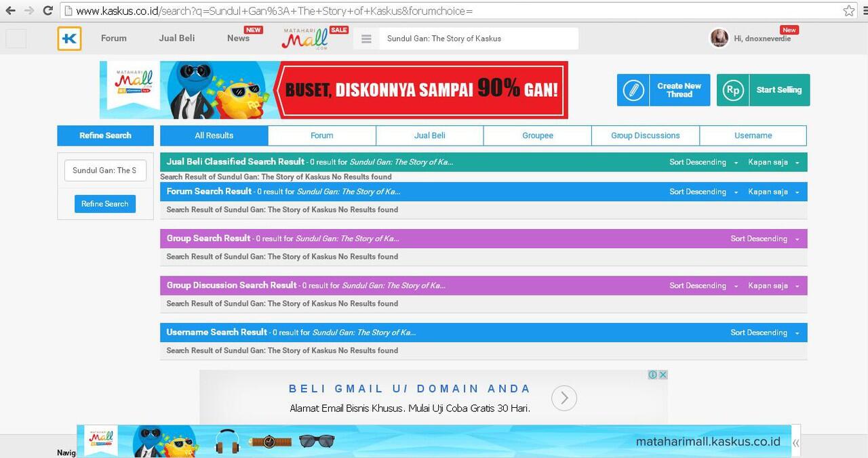Switch to the Username tab
This screenshot has width=868, height=458.
coord(753,136)
